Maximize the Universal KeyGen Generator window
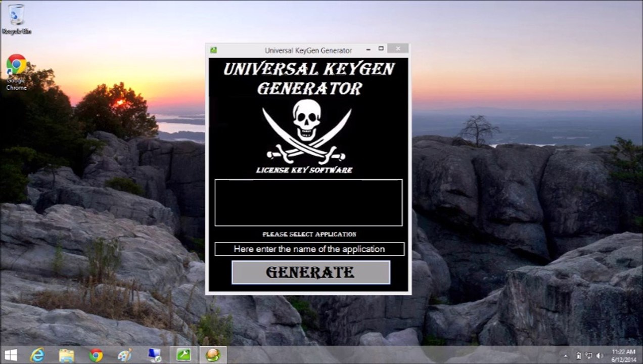This screenshot has width=643, height=364. click(381, 49)
